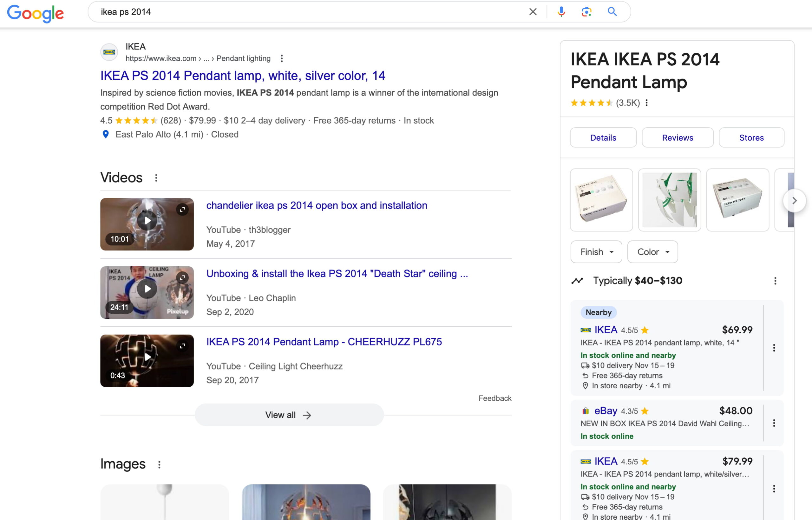Viewport: 812px width, 520px height.
Task: Open the first product box thumbnail
Action: coord(601,200)
